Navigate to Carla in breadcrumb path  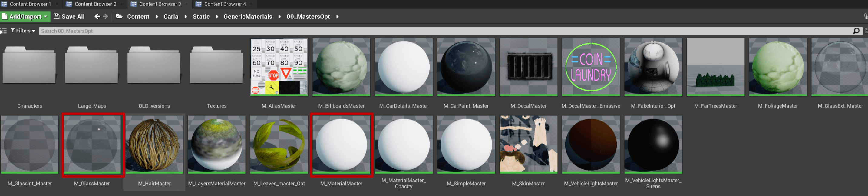[x=170, y=17]
